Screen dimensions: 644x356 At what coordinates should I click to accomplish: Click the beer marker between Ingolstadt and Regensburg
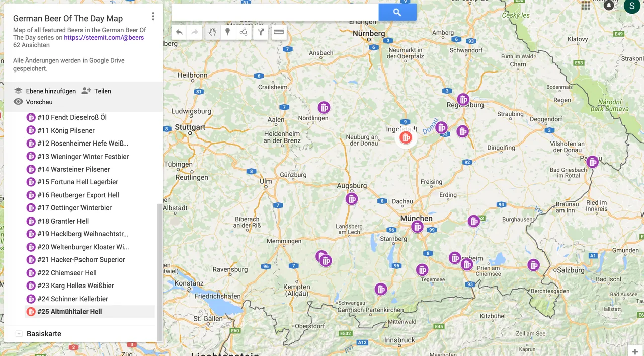(x=441, y=128)
